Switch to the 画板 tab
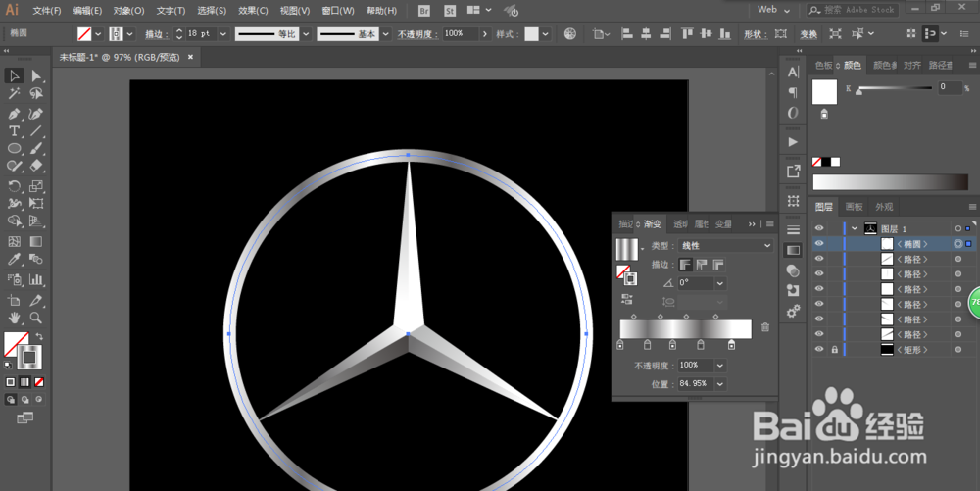The width and height of the screenshot is (980, 491). pyautogui.click(x=854, y=207)
